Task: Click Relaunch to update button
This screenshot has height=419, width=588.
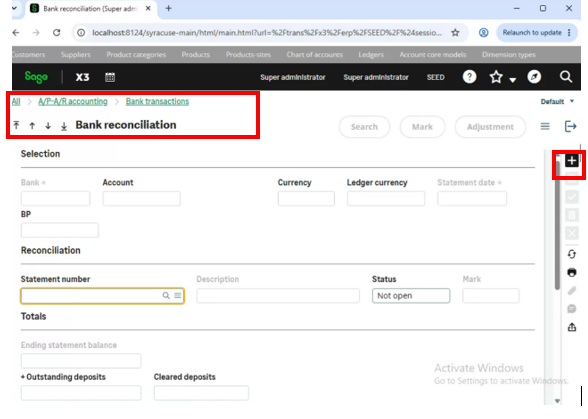Action: click(x=532, y=33)
